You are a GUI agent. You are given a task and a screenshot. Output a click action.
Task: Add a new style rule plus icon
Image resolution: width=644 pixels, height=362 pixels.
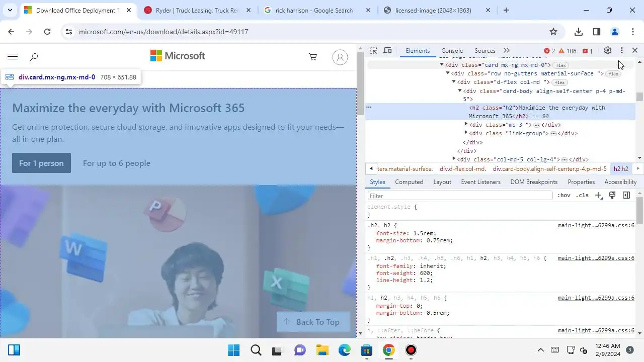tap(598, 196)
